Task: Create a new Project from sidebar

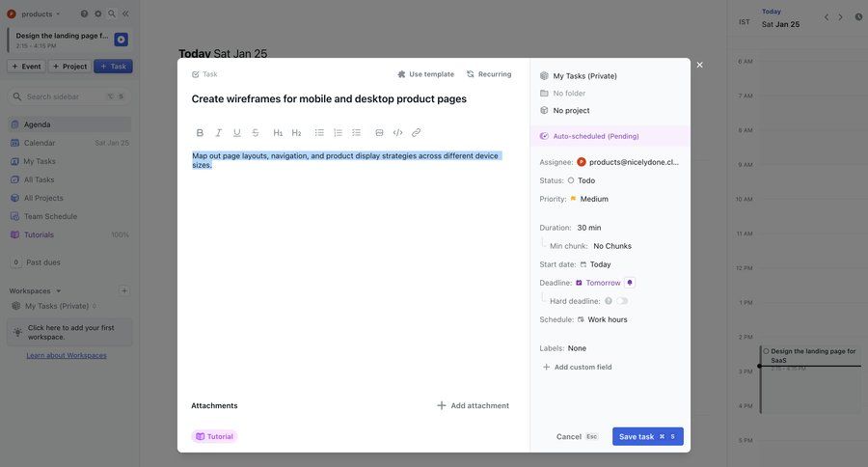Action: click(x=69, y=67)
